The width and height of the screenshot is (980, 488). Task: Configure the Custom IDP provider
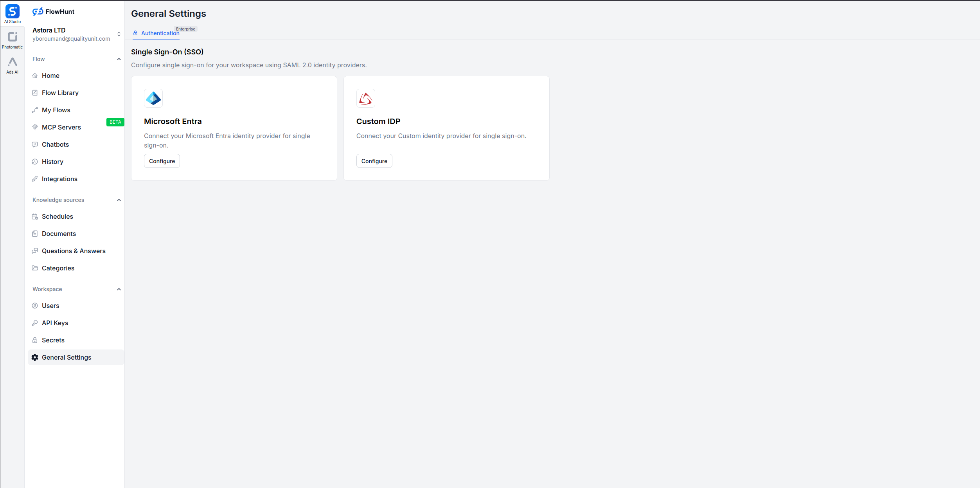click(x=374, y=161)
